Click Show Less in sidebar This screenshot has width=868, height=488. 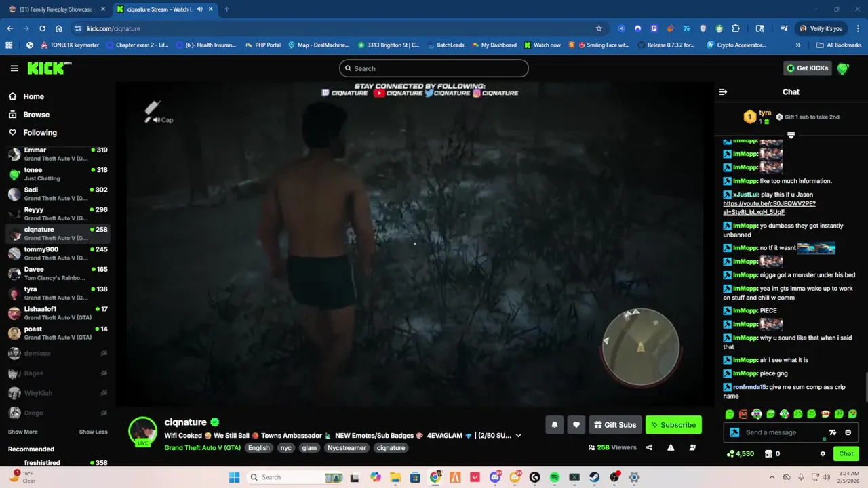93,432
